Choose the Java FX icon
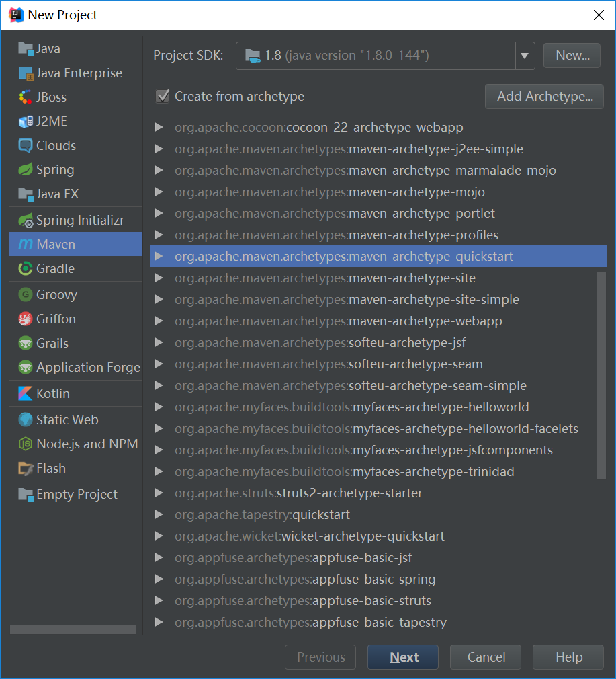This screenshot has height=679, width=616. tap(26, 194)
